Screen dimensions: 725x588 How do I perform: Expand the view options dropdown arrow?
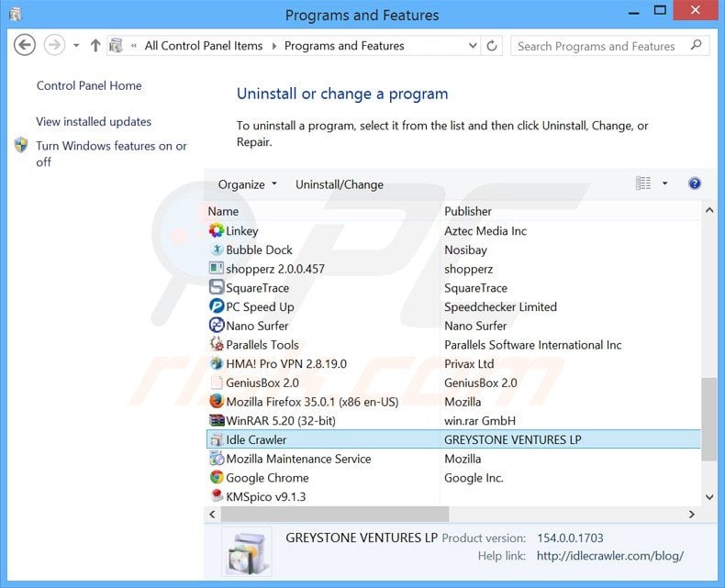tap(664, 183)
